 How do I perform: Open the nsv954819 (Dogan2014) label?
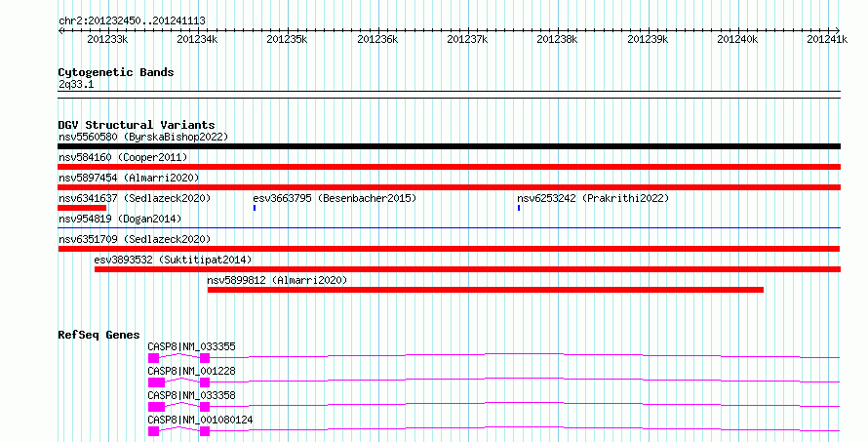tap(120, 219)
